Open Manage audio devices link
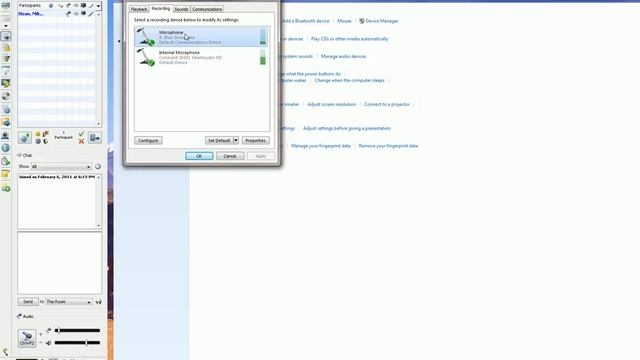Screen dimensions: 640x360 point(343,56)
